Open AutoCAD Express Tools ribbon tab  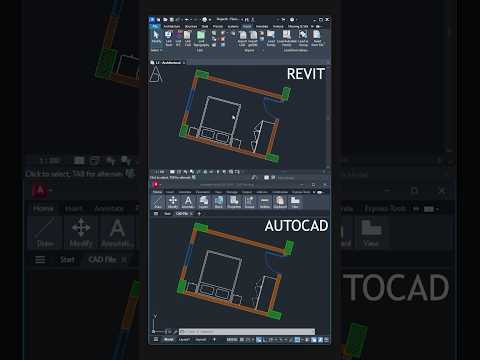tap(301, 192)
